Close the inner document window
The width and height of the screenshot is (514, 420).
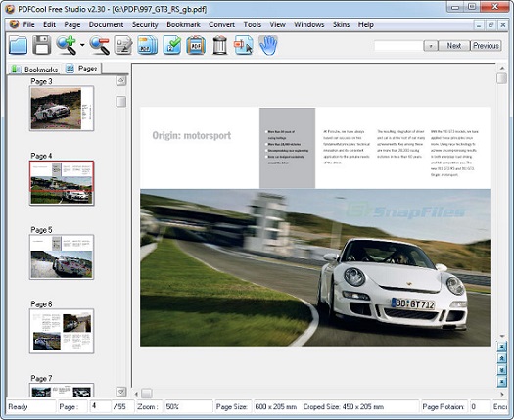(x=503, y=24)
